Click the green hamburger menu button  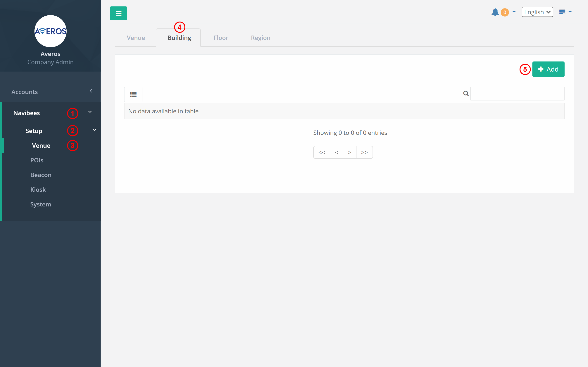(x=118, y=13)
